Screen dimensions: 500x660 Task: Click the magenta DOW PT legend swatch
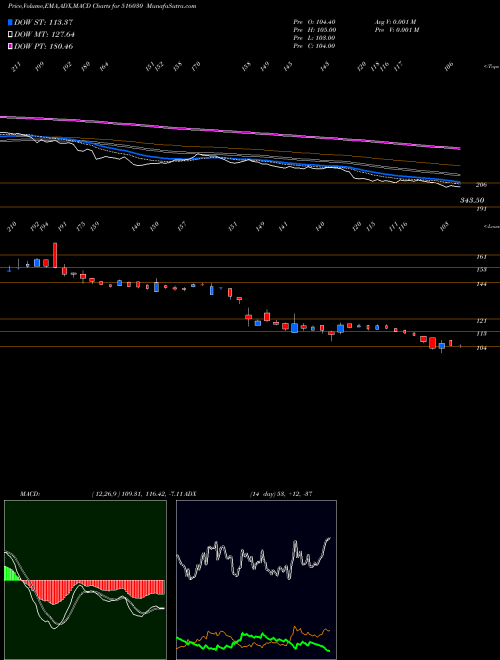click(10, 46)
